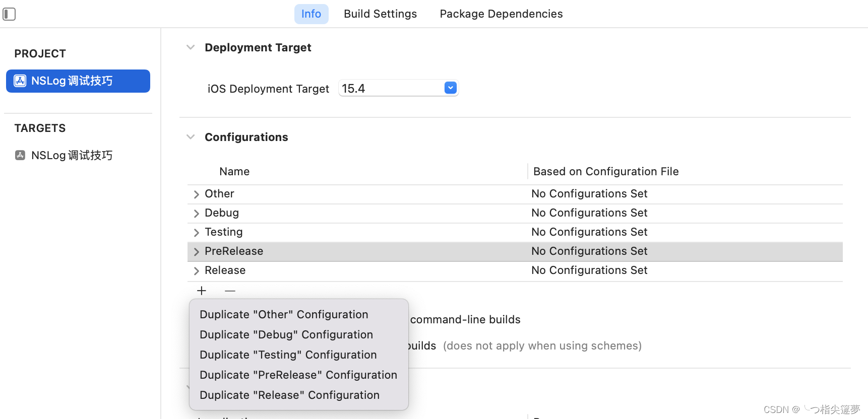Click the NSLog project icon in sidebar

(x=20, y=81)
